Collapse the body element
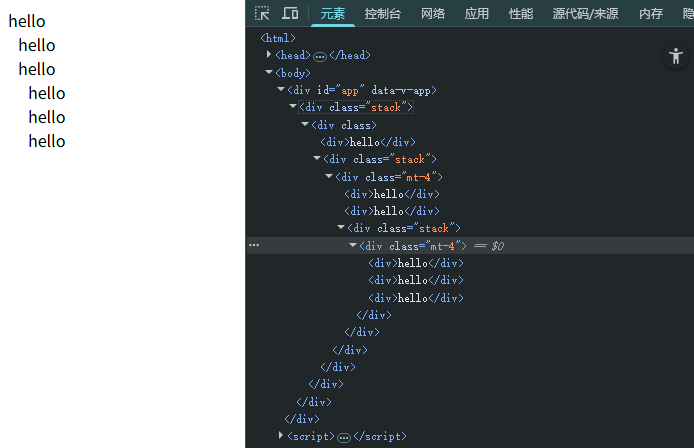This screenshot has width=694, height=448. tap(269, 72)
